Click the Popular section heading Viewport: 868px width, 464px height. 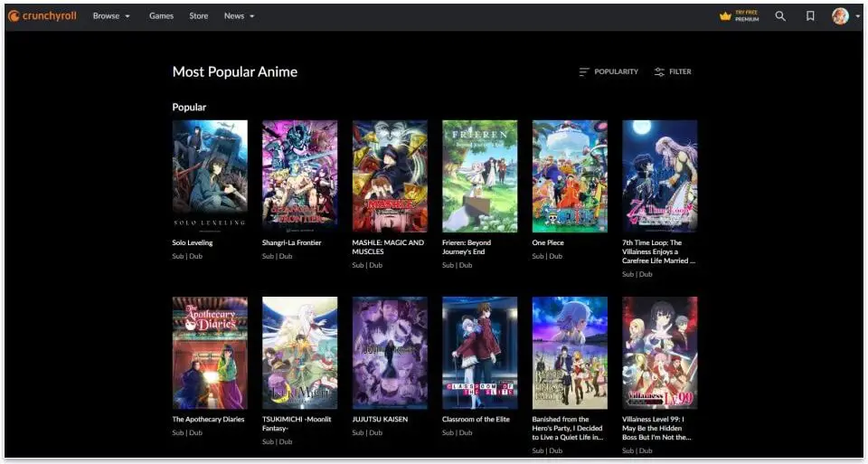tap(189, 108)
